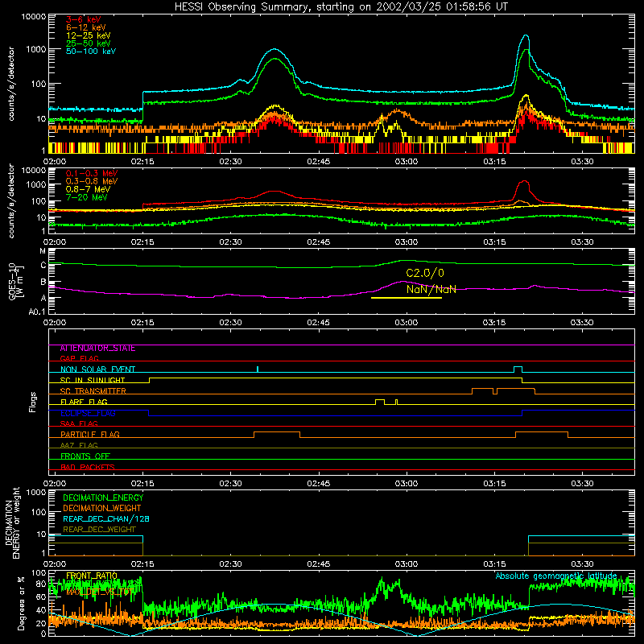This screenshot has height=644, width=644.
Task: Click the NaN/NaN annotation in GOES panel
Action: 431,289
